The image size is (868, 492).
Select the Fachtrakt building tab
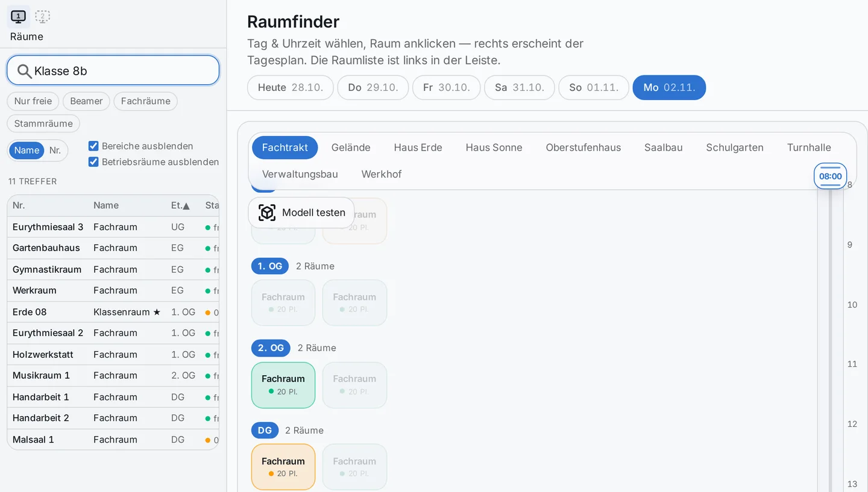(285, 148)
